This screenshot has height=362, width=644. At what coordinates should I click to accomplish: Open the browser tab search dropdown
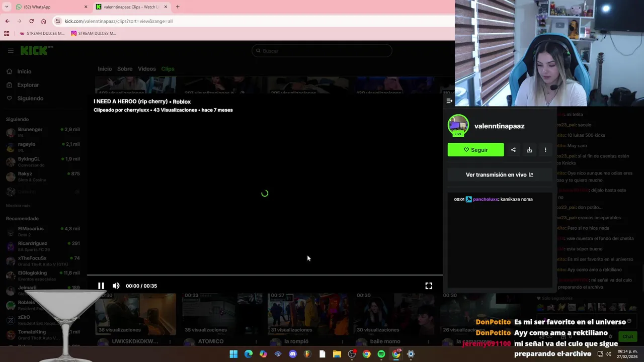coord(7,7)
